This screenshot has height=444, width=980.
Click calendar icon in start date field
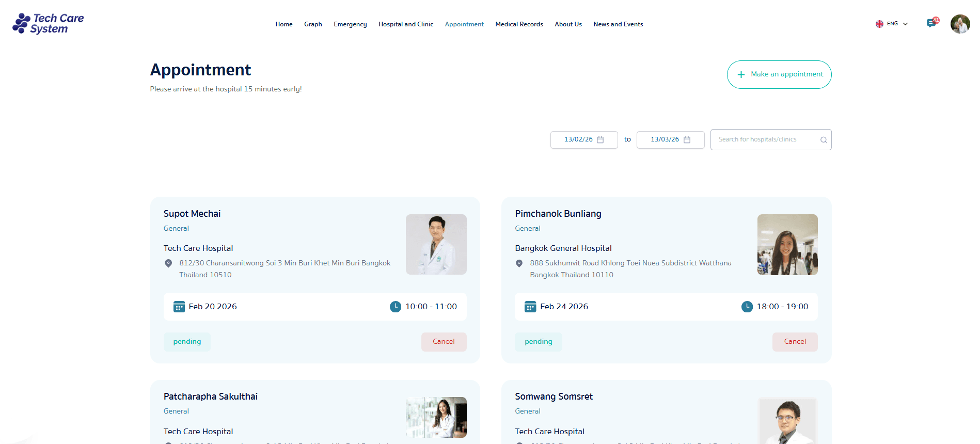600,140
